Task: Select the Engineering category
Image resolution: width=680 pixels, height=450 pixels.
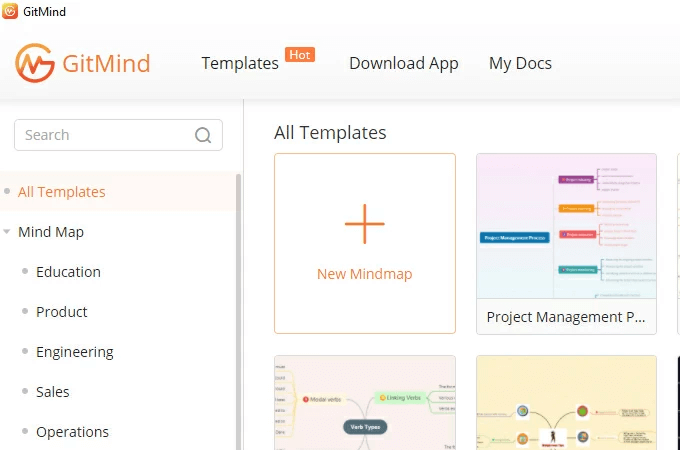Action: click(x=75, y=352)
